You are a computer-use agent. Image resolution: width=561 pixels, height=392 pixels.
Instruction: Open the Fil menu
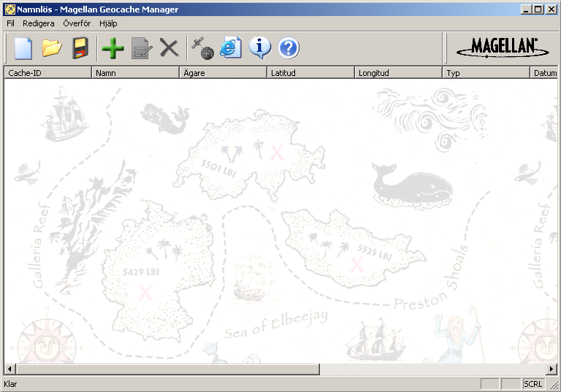coord(10,23)
